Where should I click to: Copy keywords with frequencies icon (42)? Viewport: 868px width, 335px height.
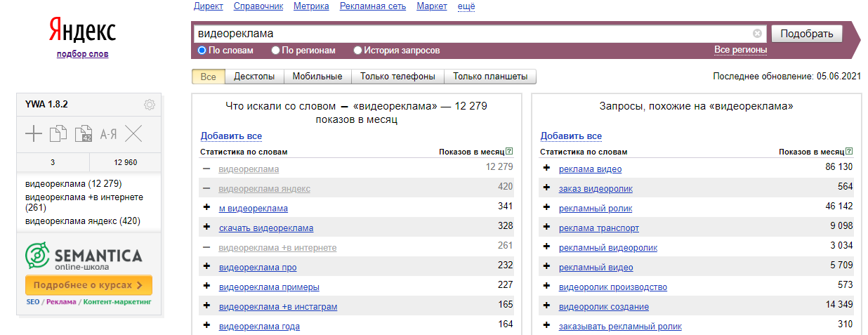83,133
